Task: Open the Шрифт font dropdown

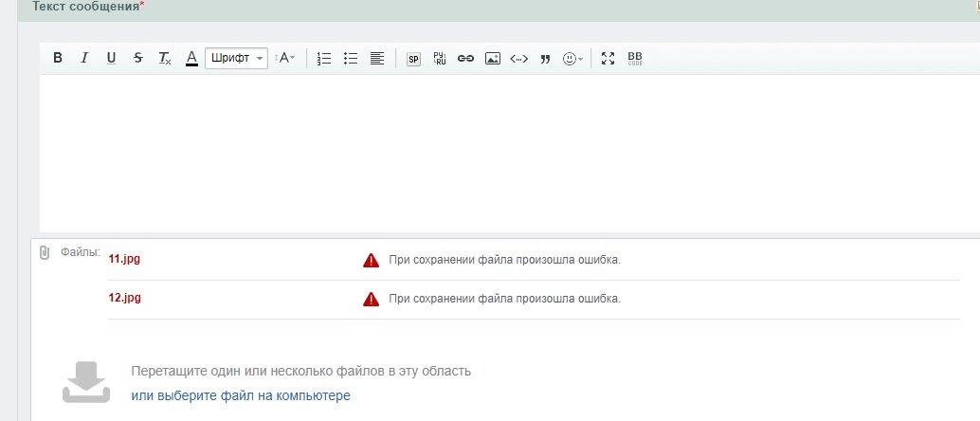Action: [x=236, y=58]
